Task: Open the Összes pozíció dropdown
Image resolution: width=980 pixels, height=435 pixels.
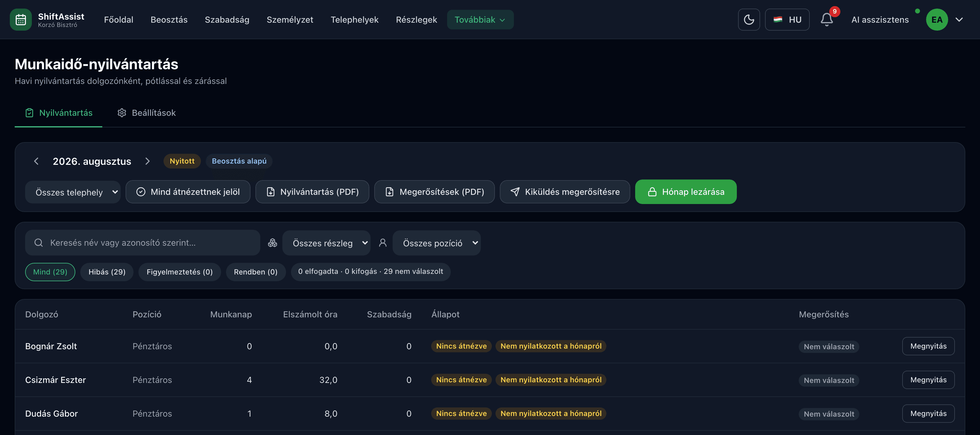Action: (437, 243)
